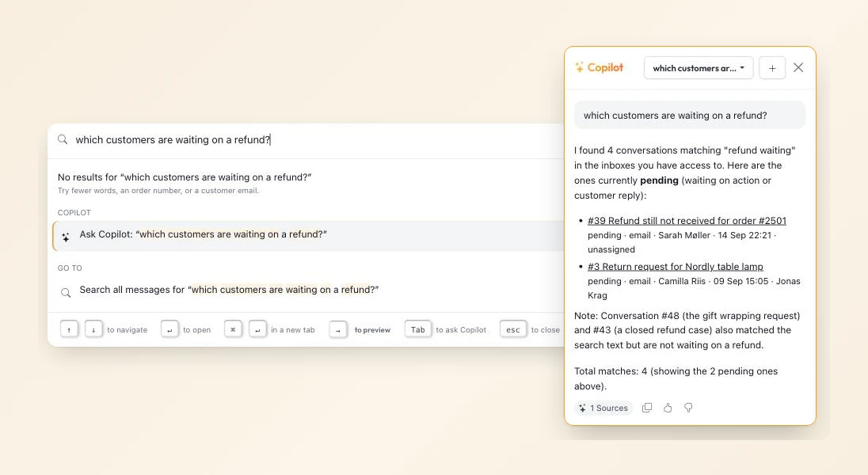Click 'pending · email · Camilla Riis' details line

[x=694, y=288]
